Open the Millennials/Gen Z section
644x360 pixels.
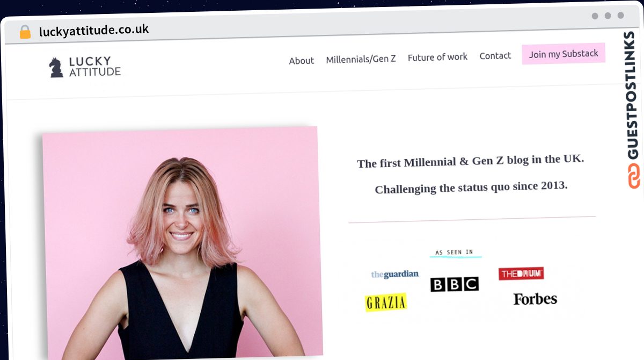point(361,59)
